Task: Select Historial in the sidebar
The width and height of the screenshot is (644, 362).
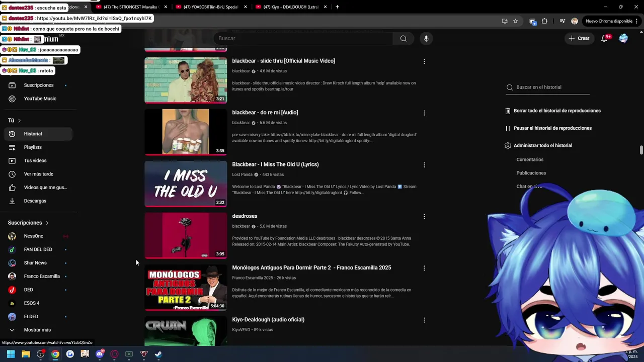Action: [39, 134]
